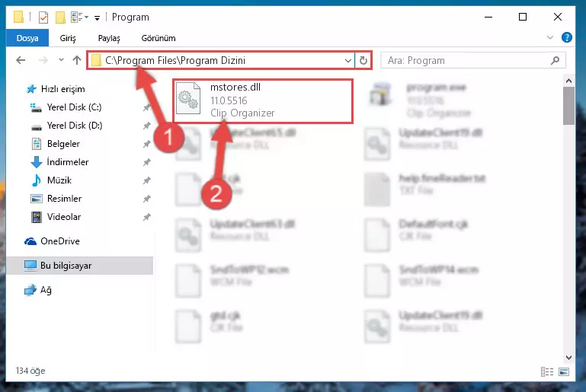586x392 pixels.
Task: Go up one folder level
Action: [x=77, y=60]
